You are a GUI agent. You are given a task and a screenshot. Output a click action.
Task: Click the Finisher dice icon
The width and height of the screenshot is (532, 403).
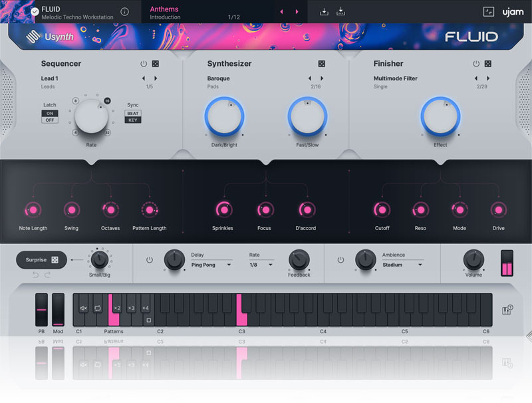(488, 64)
